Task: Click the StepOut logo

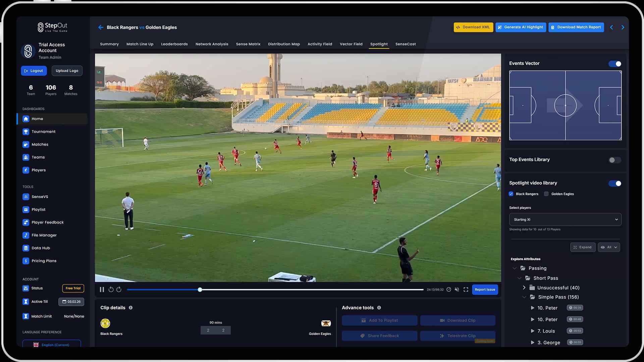Action: pyautogui.click(x=52, y=27)
